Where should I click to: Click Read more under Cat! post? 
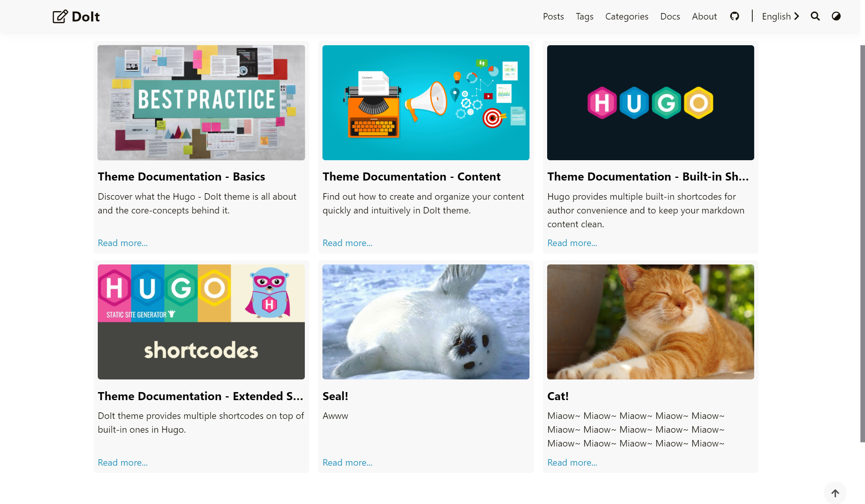coord(572,463)
